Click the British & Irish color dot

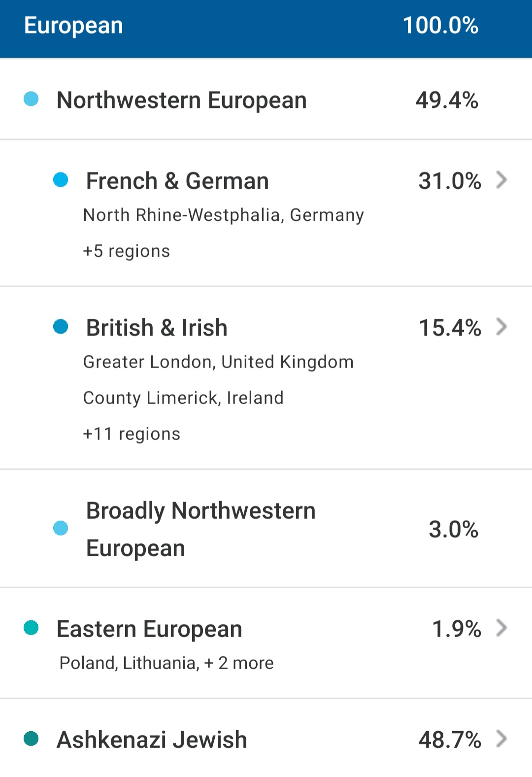point(61,327)
